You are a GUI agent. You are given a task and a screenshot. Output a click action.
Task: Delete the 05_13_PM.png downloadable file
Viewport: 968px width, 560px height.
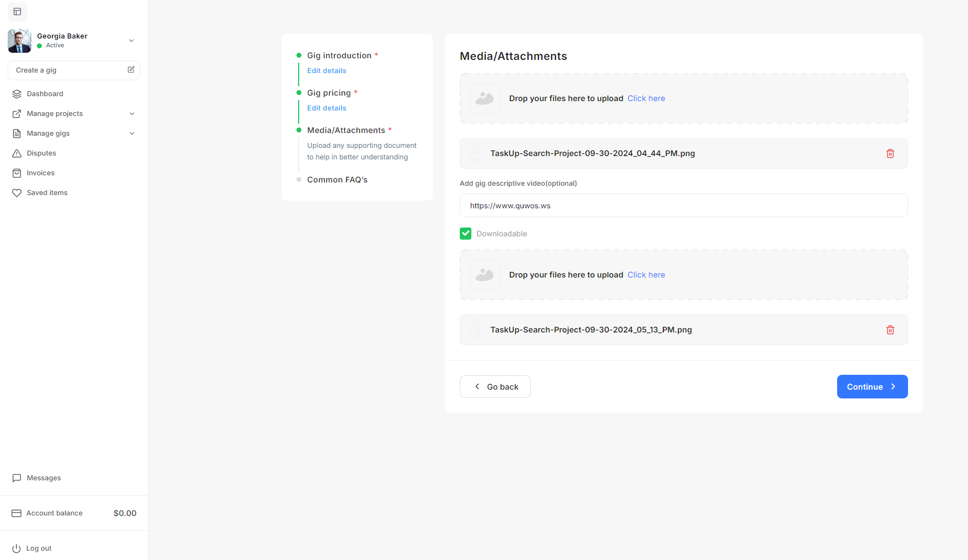(x=890, y=330)
